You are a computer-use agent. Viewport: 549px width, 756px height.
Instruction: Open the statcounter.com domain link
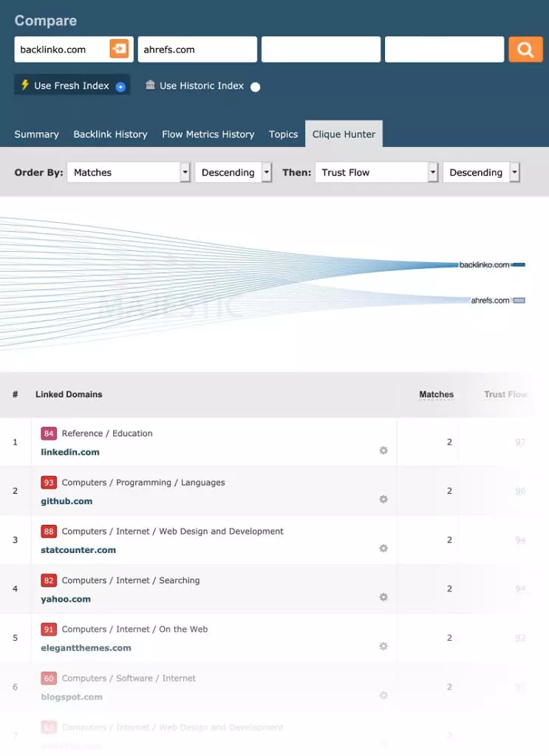78,550
